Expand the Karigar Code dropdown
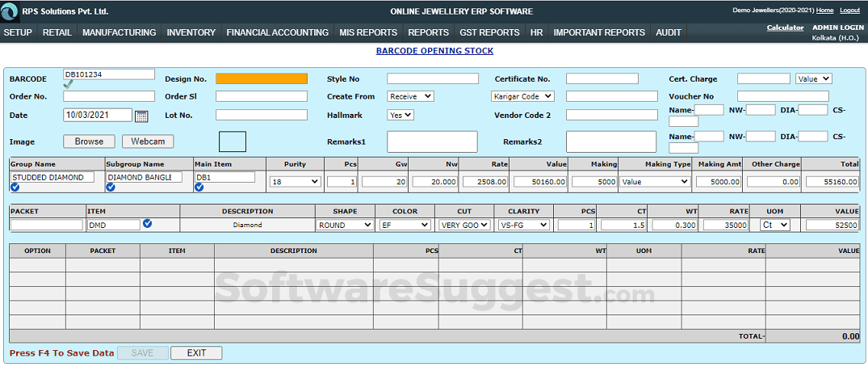This screenshot has width=868, height=367. point(522,96)
